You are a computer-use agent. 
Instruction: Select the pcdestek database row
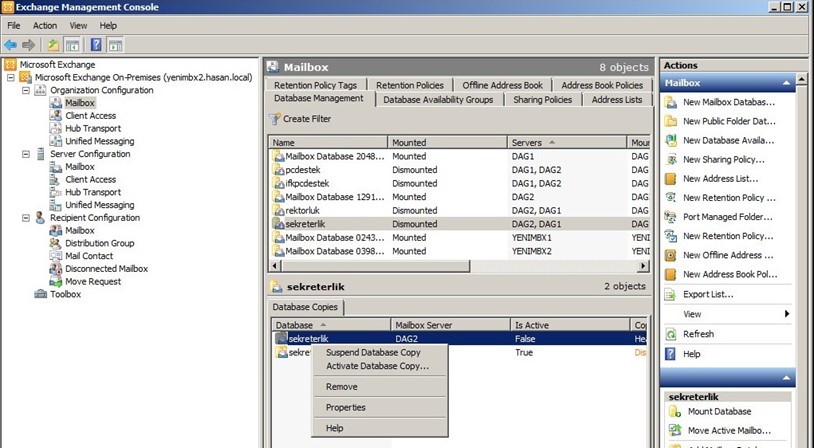coord(459,170)
